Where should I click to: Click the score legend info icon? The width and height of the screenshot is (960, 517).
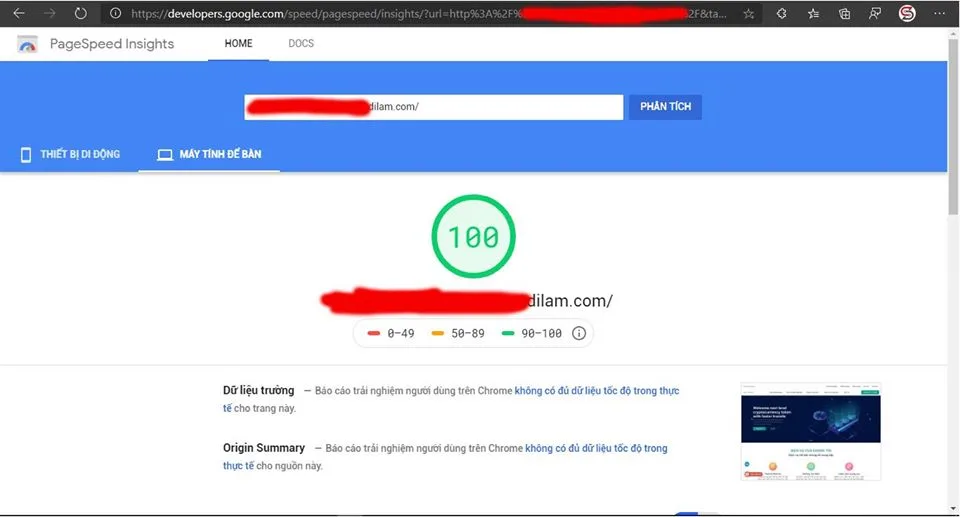(x=579, y=333)
